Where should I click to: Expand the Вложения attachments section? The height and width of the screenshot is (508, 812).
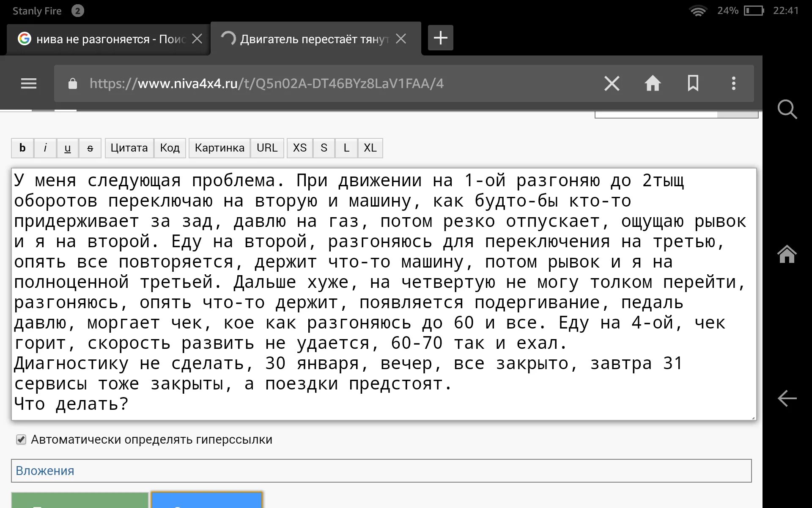pyautogui.click(x=45, y=471)
